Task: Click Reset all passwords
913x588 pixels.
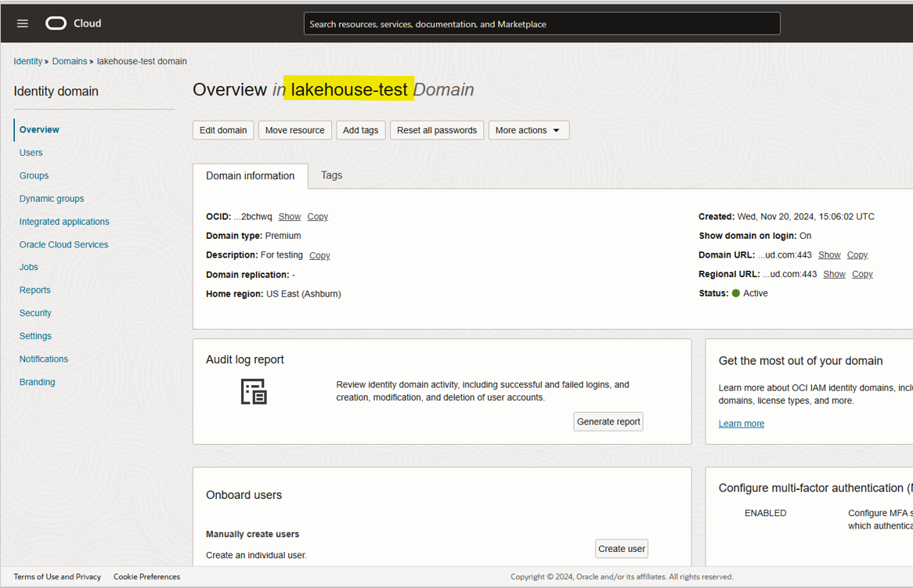Action: coord(436,130)
